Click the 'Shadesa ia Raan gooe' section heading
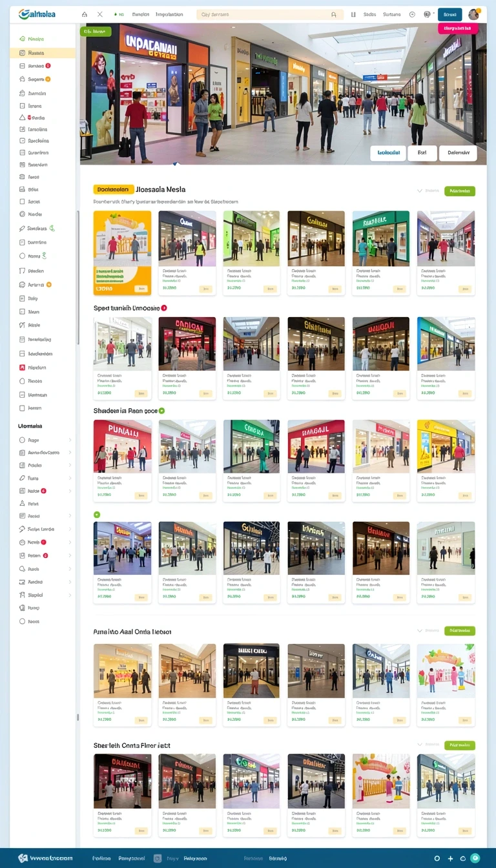Viewport: 496px width, 868px height. coord(126,410)
